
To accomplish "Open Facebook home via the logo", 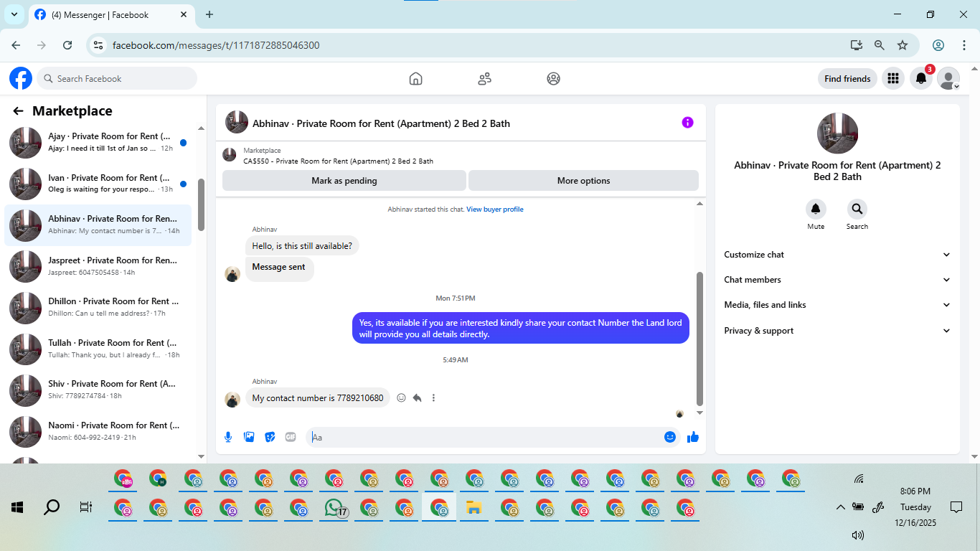I will click(21, 78).
